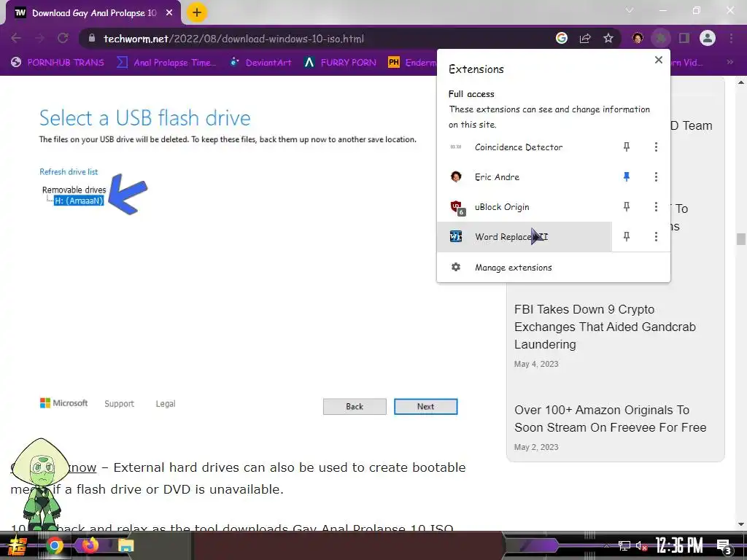This screenshot has height=560, width=747.
Task: Click the Refresh drive list link
Action: [69, 172]
